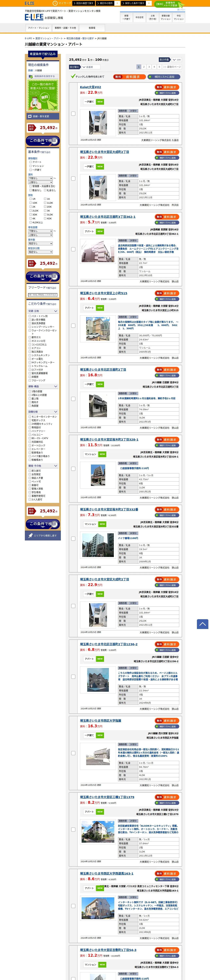Viewport: 210px width, 980px height.
Task: Open the アパート・マンション tab
Action: point(38,28)
